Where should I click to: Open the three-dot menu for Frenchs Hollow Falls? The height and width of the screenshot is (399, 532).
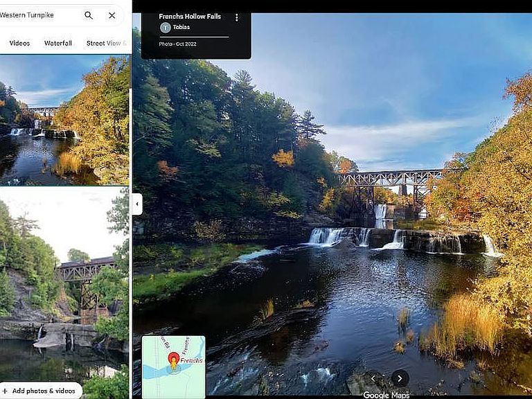pos(236,17)
